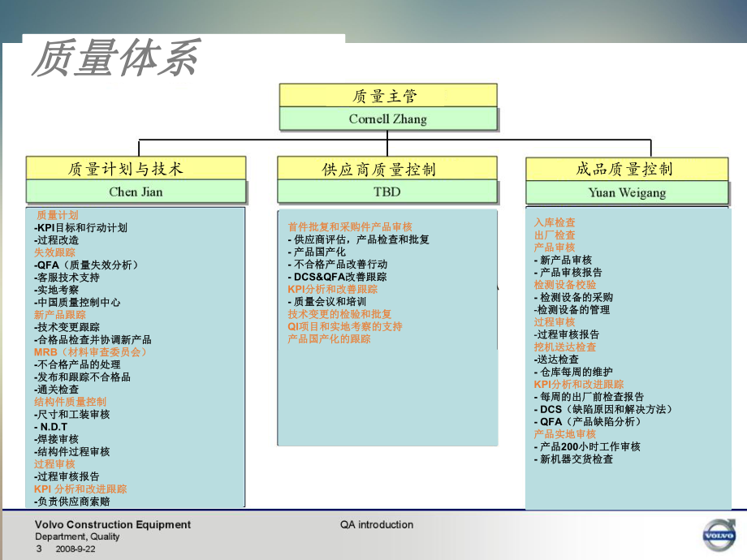Click the KPI分析和改善跟踪 text line
Image resolution: width=747 pixels, height=560 pixels.
coord(333,289)
